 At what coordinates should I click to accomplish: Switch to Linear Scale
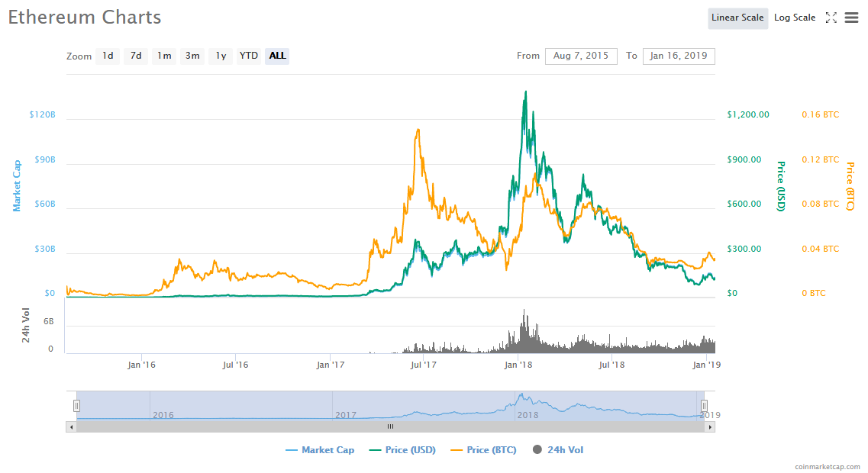pyautogui.click(x=737, y=18)
